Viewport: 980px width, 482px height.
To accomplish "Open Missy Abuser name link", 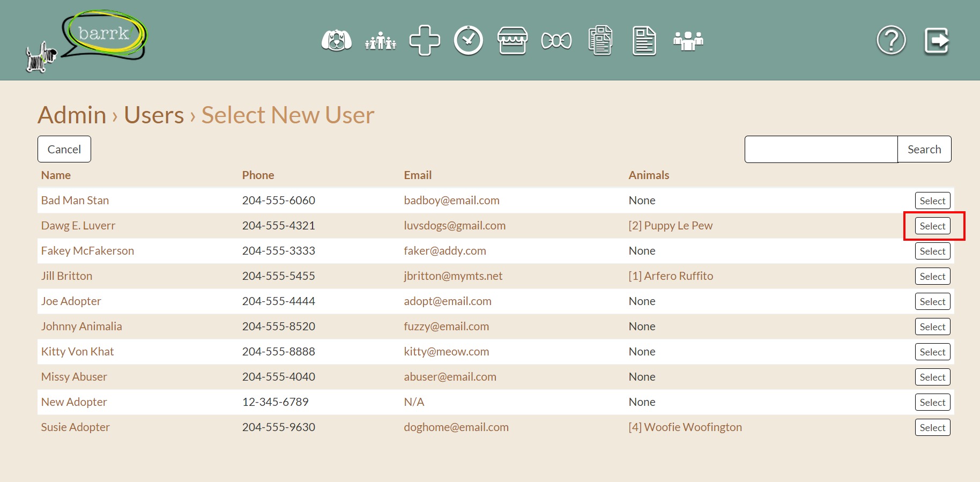I will coord(74,377).
